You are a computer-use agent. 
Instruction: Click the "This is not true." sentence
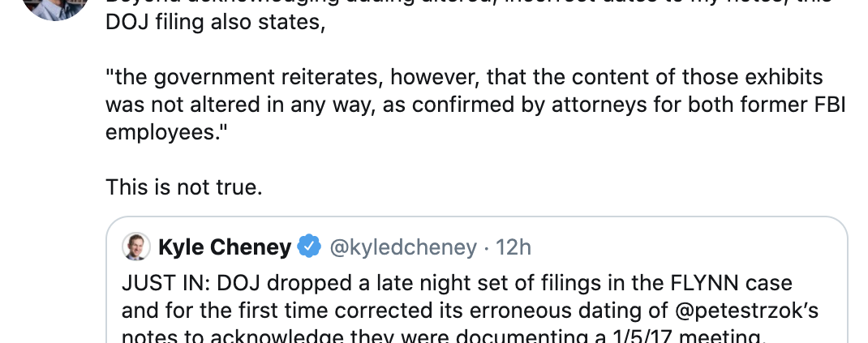click(x=184, y=187)
